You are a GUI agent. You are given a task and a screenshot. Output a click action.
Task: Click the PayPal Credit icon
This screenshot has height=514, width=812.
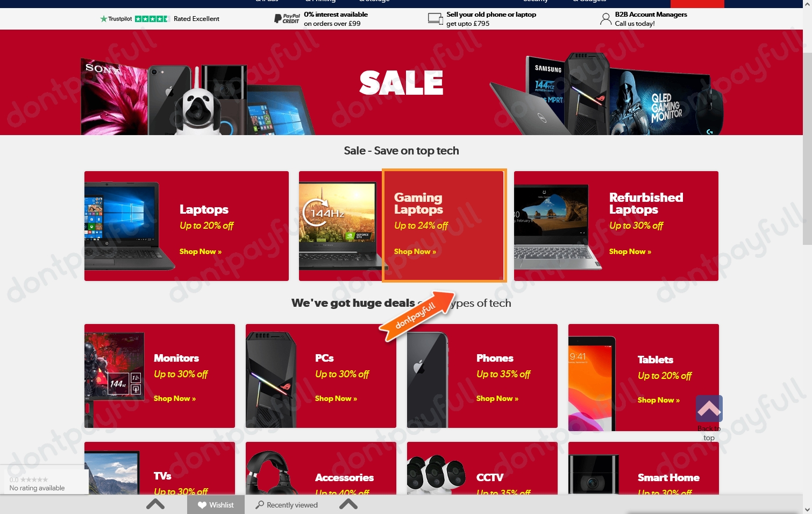(x=287, y=19)
